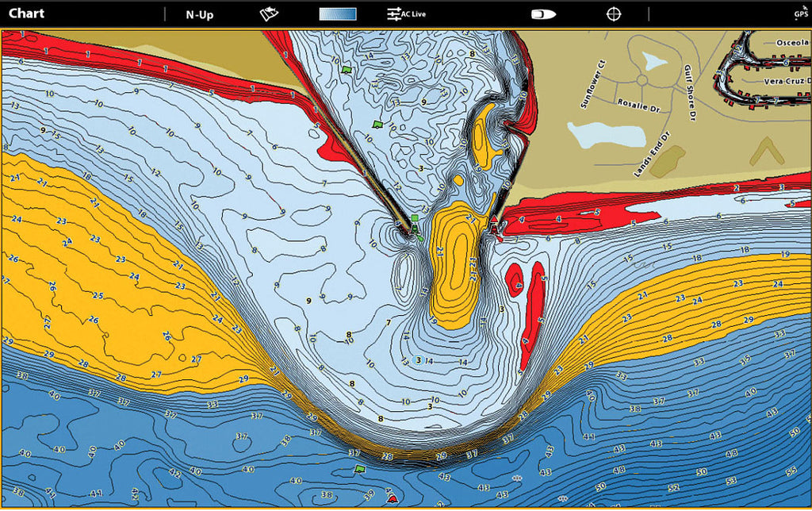Tap the Gulf Shore Dr road label
Screen dimensions: 812x511
[690, 93]
